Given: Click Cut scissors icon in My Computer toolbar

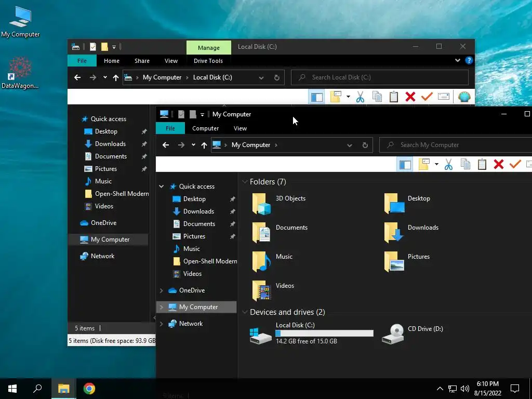Looking at the screenshot, I should tap(448, 165).
